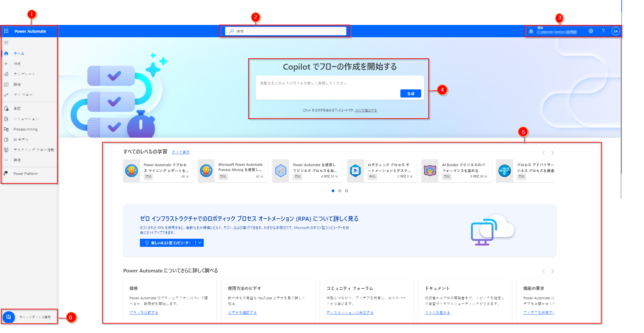
Task: Select the first learning carousel page dot
Action: 333,191
